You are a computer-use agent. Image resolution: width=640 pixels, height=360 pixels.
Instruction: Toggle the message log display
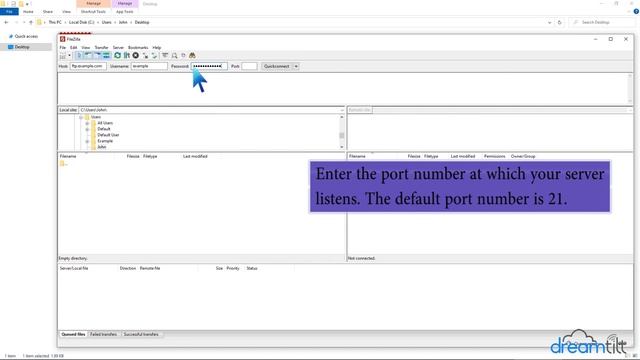point(79,56)
